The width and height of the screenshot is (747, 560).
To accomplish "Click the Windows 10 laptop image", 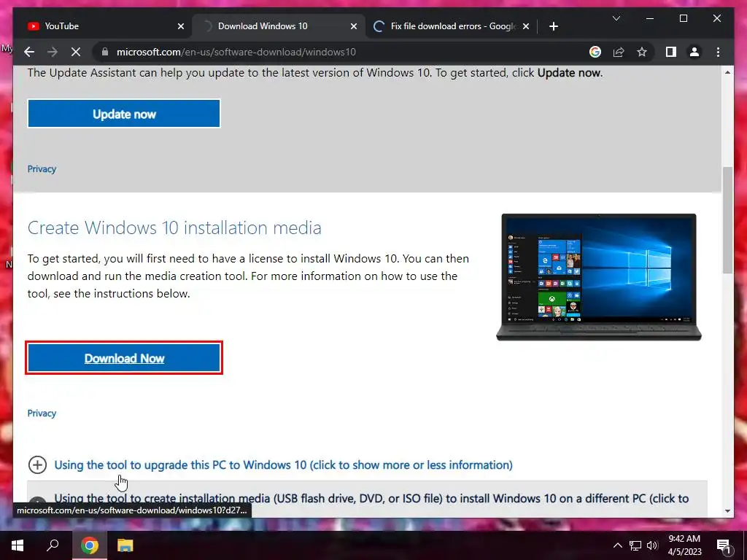I will (599, 277).
